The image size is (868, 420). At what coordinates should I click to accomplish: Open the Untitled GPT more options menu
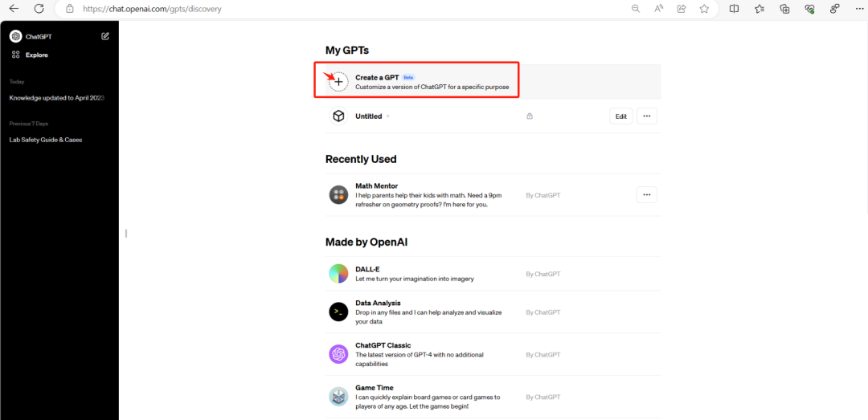[x=647, y=116]
